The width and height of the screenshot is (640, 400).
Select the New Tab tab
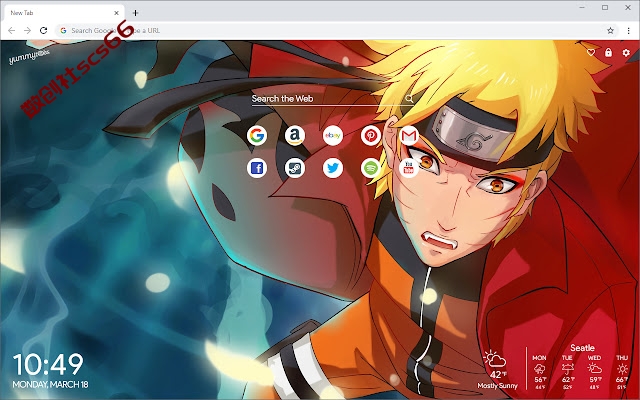click(63, 13)
